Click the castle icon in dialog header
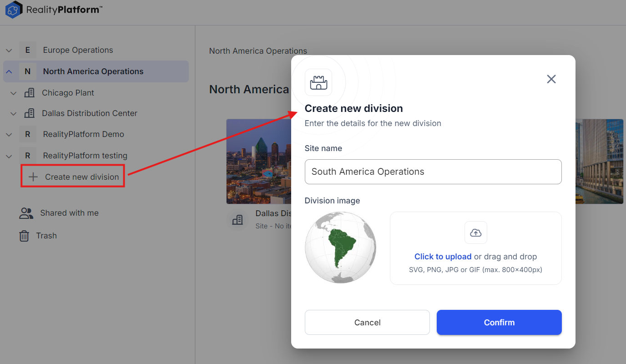Screen dimensions: 626x364 coord(318,82)
